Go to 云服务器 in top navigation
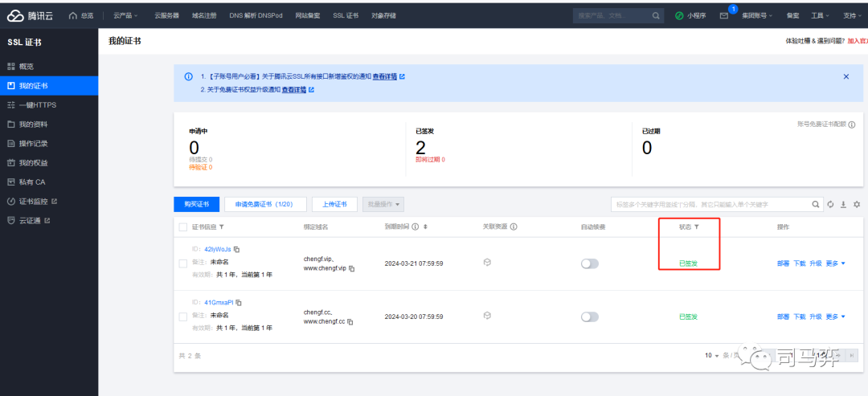868x396 pixels. click(x=166, y=15)
